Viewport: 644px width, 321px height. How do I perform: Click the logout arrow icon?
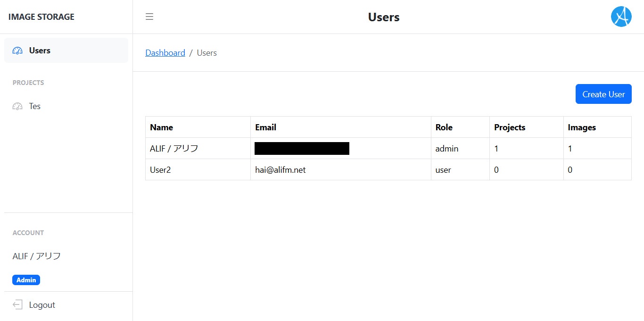pos(17,304)
